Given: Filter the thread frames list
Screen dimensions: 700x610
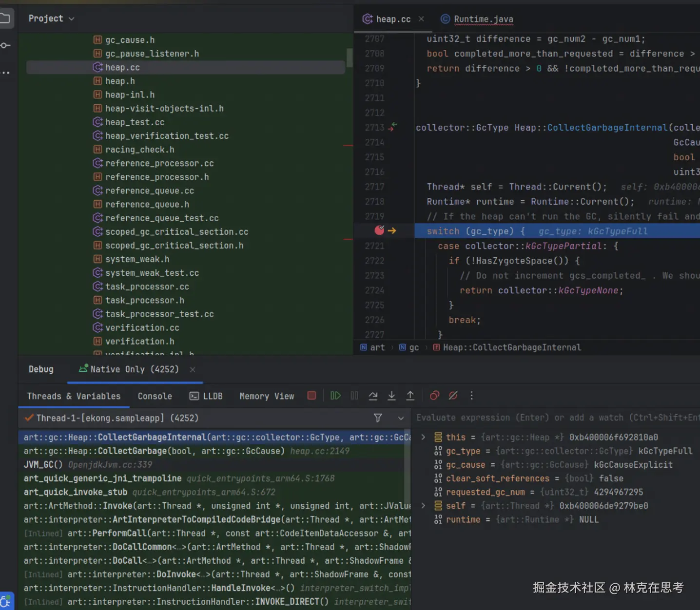Looking at the screenshot, I should pyautogui.click(x=378, y=418).
